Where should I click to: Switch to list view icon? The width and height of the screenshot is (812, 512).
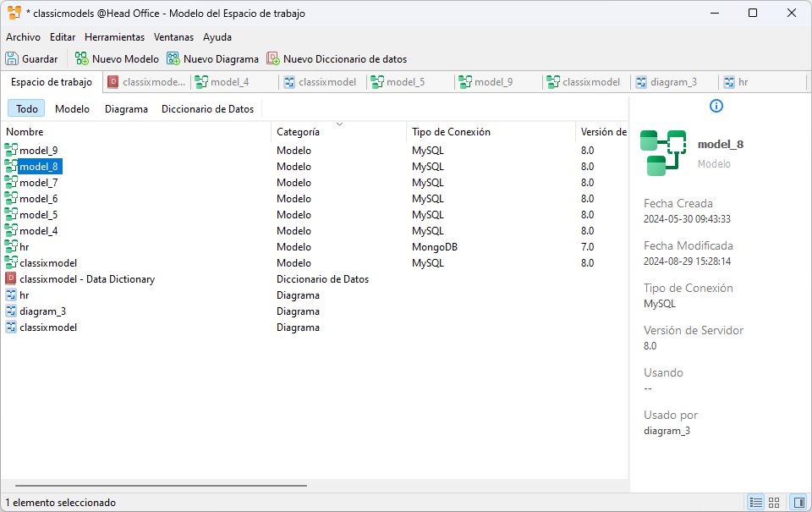[x=756, y=502]
